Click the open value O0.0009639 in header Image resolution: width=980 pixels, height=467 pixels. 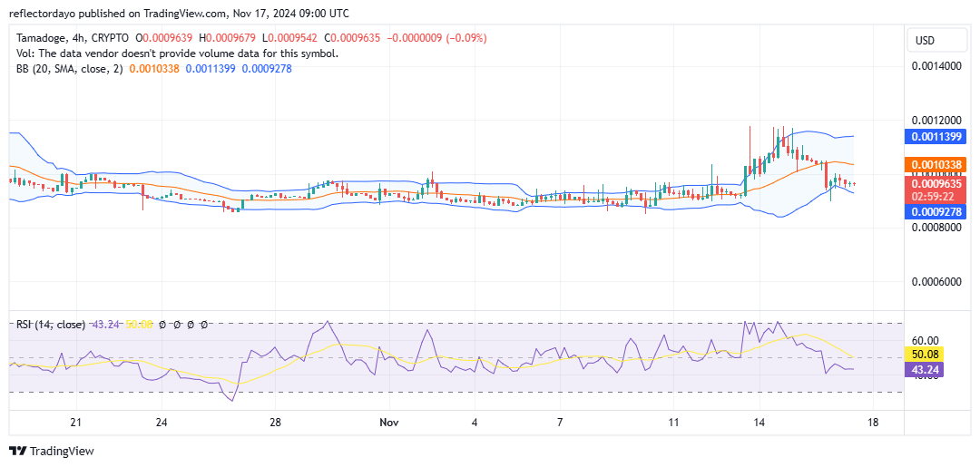(x=165, y=38)
